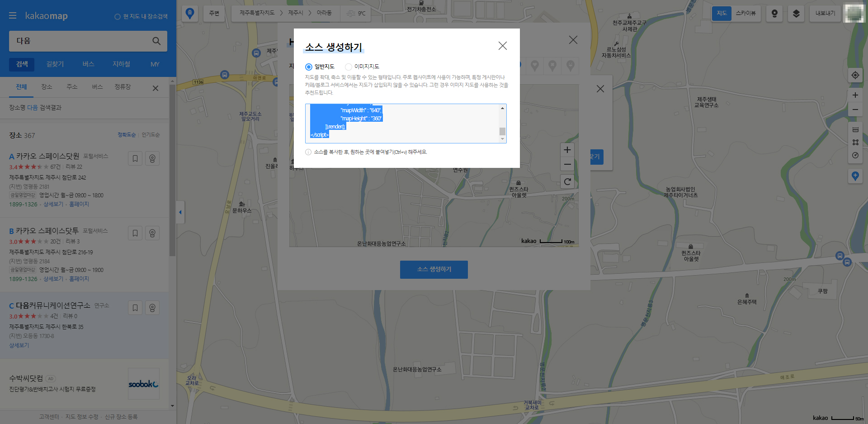Viewport: 868px width, 424px height.
Task: Show 카카오 스페이스닷원 roadview pin
Action: click(x=152, y=158)
